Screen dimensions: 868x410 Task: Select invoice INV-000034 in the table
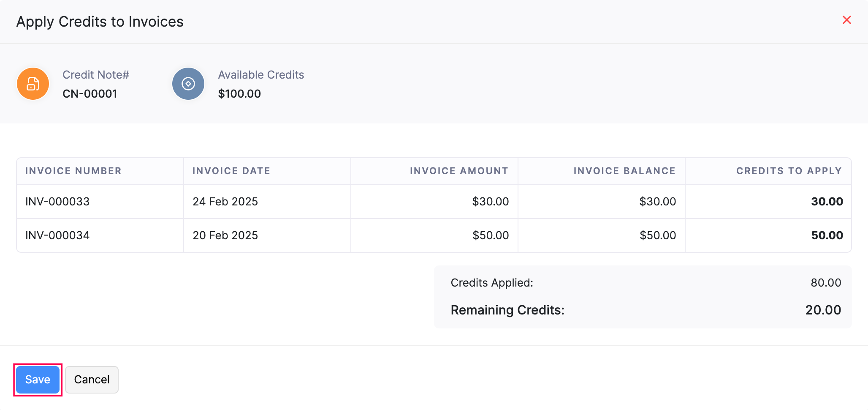(x=57, y=235)
